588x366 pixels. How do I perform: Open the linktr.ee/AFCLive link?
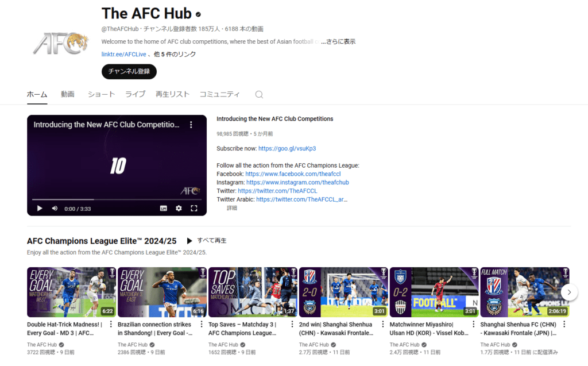(x=123, y=55)
